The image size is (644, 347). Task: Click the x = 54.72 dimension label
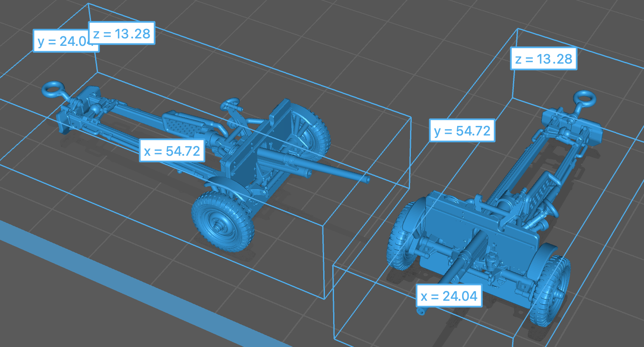[x=172, y=151]
